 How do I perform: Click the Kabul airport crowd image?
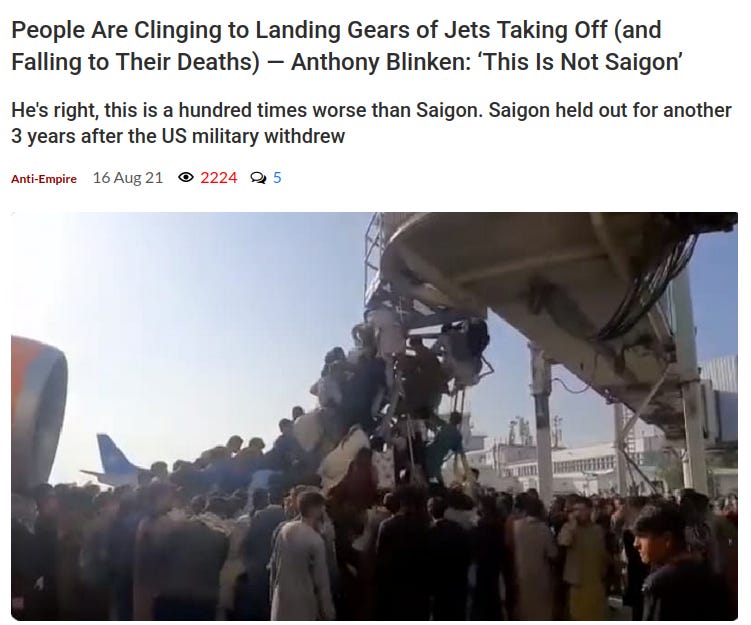pos(375,416)
